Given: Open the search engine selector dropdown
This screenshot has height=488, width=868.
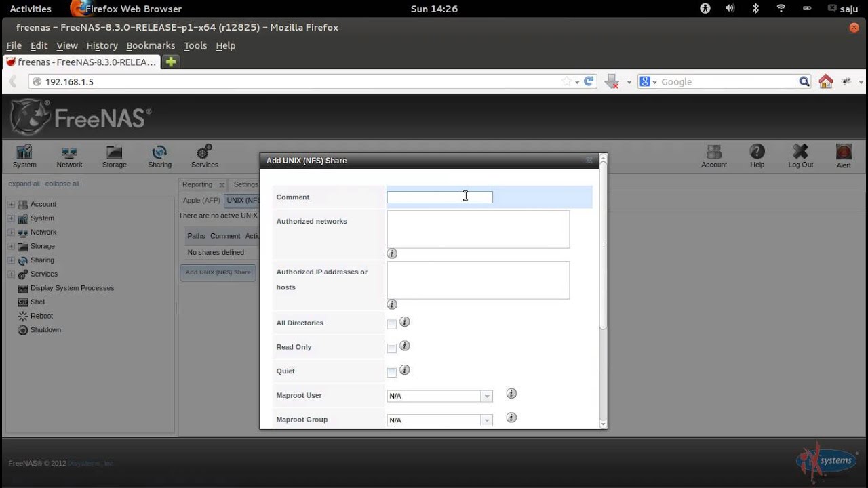Looking at the screenshot, I should (648, 81).
